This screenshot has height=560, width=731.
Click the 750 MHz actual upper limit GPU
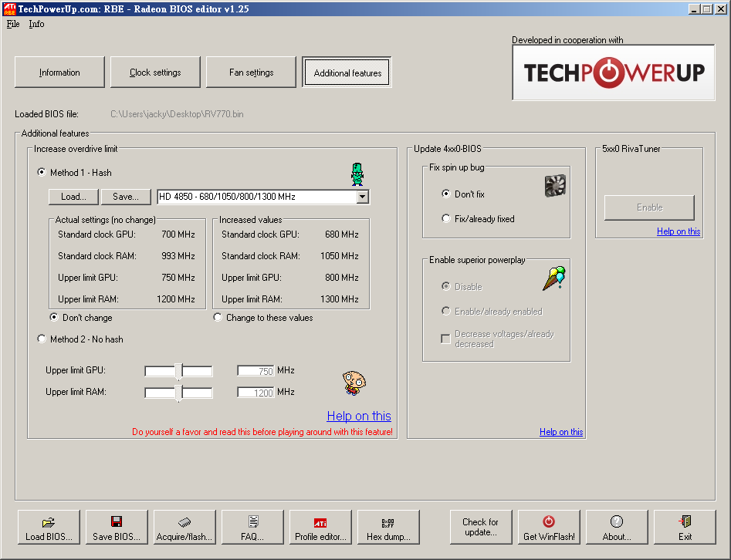pos(178,278)
